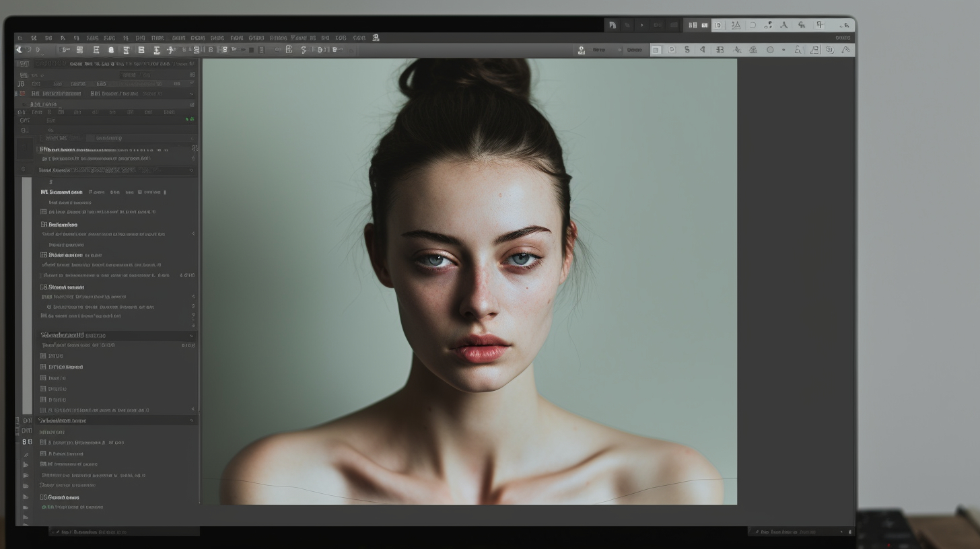Image resolution: width=980 pixels, height=549 pixels.
Task: Click the light gray vertical scrollbar in the left panel
Action: tap(27, 295)
